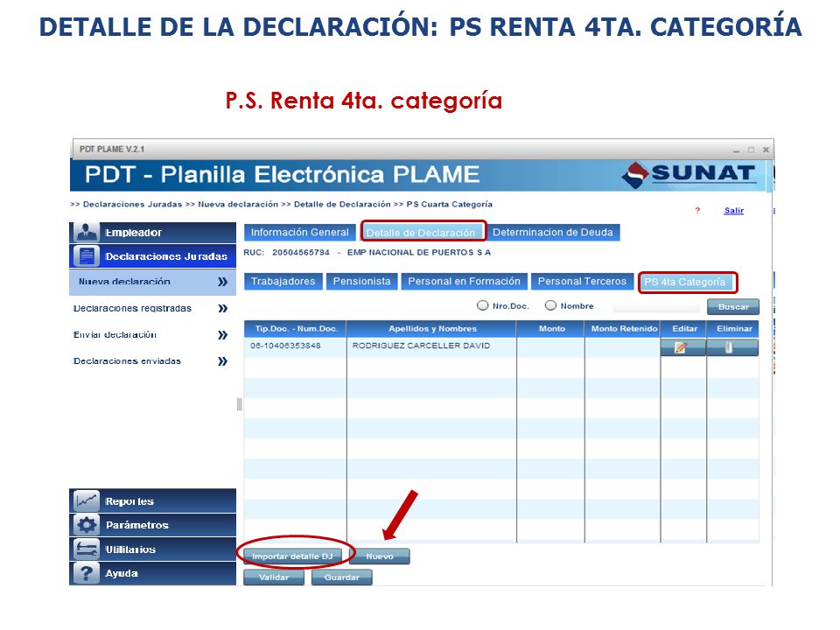Image resolution: width=840 pixels, height=630 pixels.
Task: Open the Pensionista tab
Action: point(361,282)
